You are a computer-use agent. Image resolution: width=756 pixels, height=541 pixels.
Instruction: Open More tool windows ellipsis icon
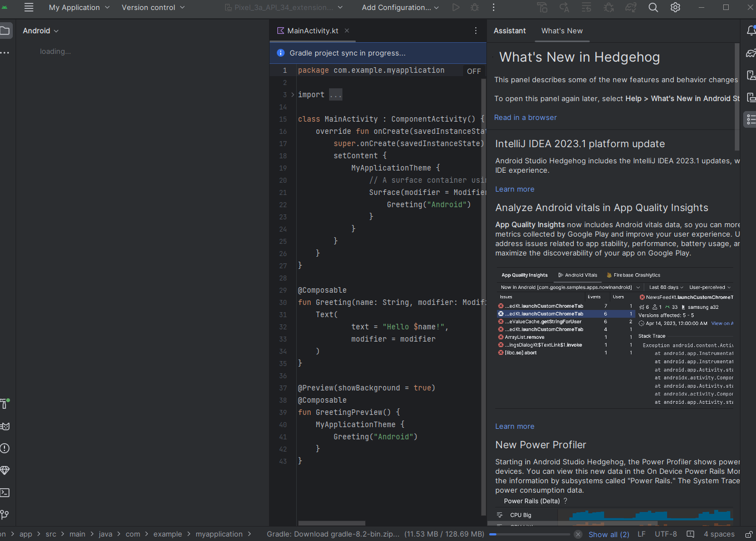pos(5,53)
